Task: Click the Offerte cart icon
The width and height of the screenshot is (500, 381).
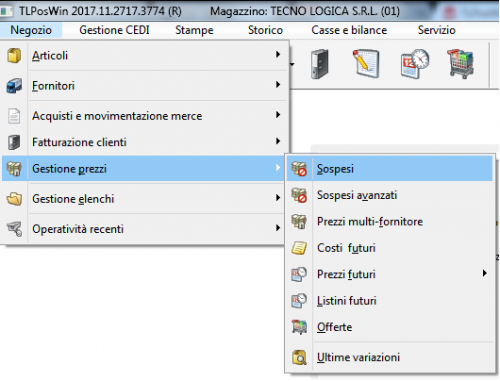Action: tap(299, 327)
